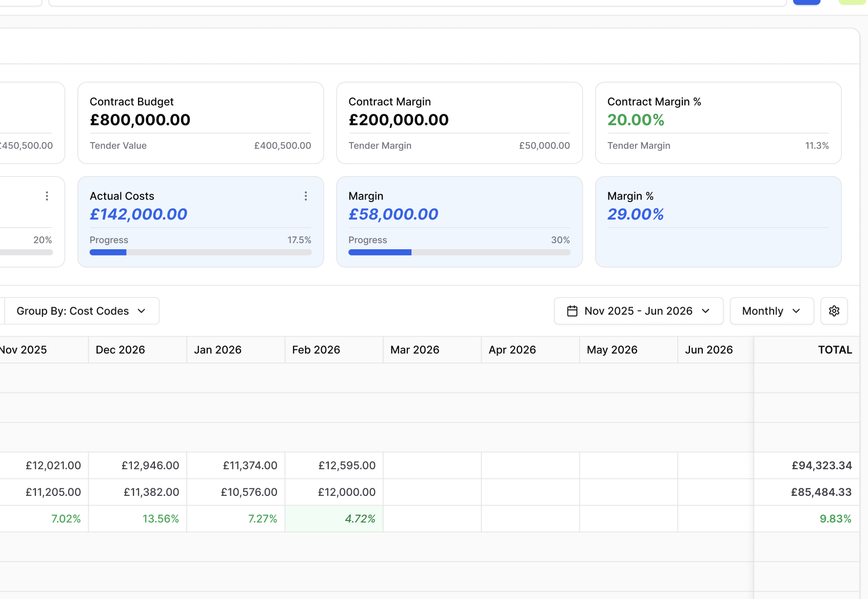Click the 20.00% contract margin percentage
This screenshot has width=868, height=599.
point(636,120)
